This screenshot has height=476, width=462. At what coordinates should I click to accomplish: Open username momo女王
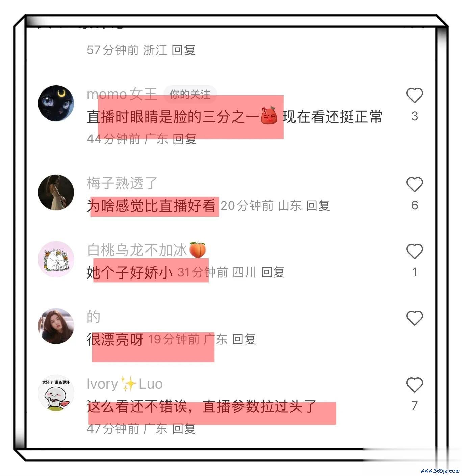point(122,94)
